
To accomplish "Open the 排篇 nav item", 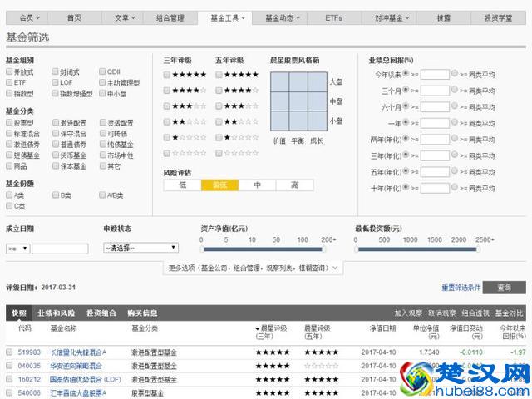I will click(x=444, y=18).
